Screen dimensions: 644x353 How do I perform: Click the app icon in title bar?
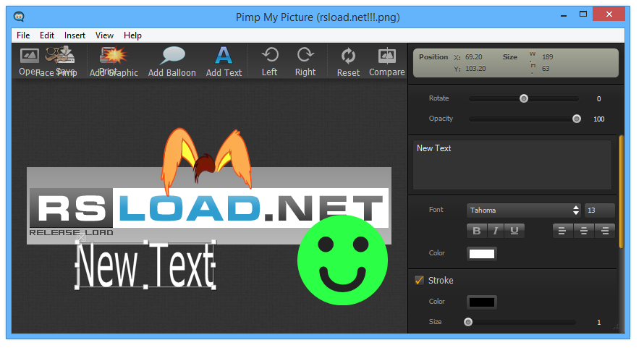pyautogui.click(x=19, y=17)
